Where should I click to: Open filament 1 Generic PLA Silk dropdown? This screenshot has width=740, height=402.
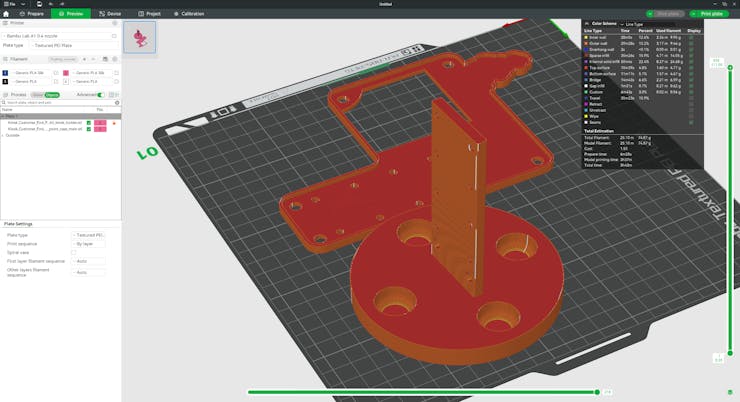coord(31,73)
